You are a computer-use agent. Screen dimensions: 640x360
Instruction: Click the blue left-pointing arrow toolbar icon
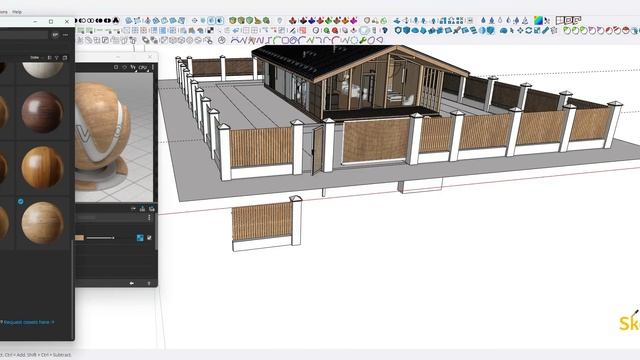tap(236, 30)
